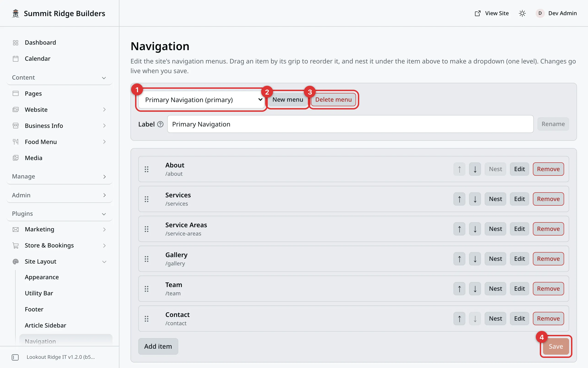The image size is (588, 368).
Task: Move Services item down
Action: [x=475, y=199]
